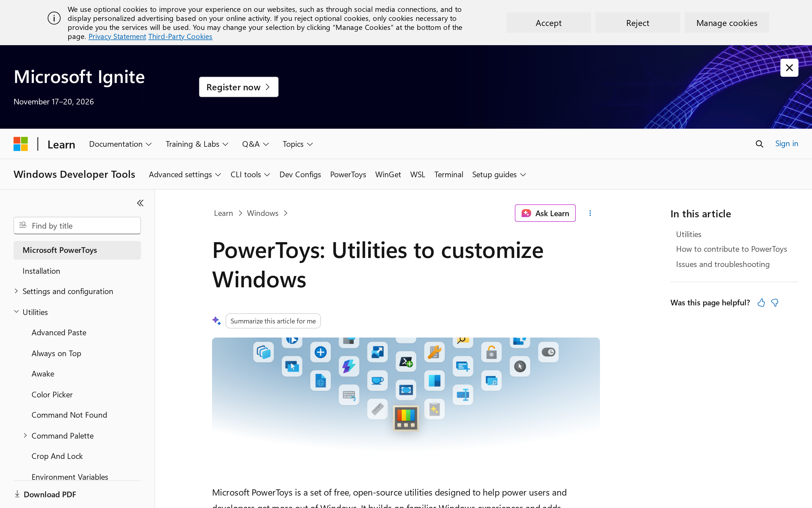Click the sparkle AI summary icon
Viewport: 812px width, 508px height.
217,321
